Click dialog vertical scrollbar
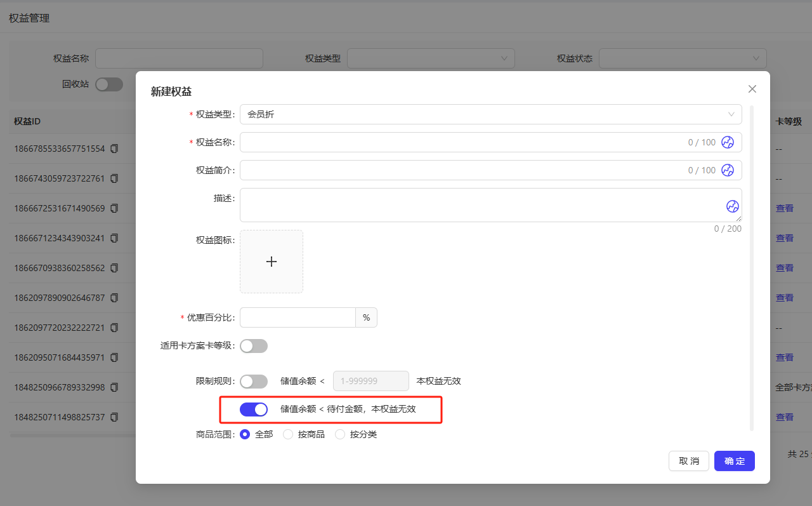 point(752,268)
